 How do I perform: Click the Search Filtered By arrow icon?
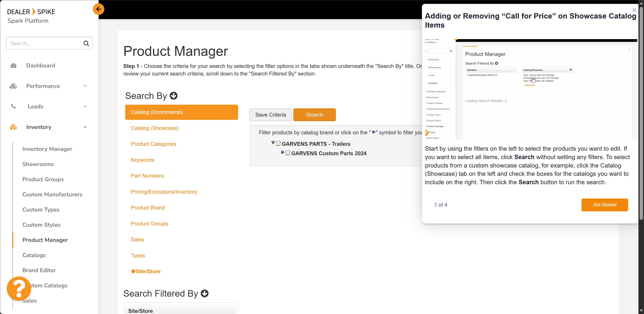pyautogui.click(x=205, y=293)
